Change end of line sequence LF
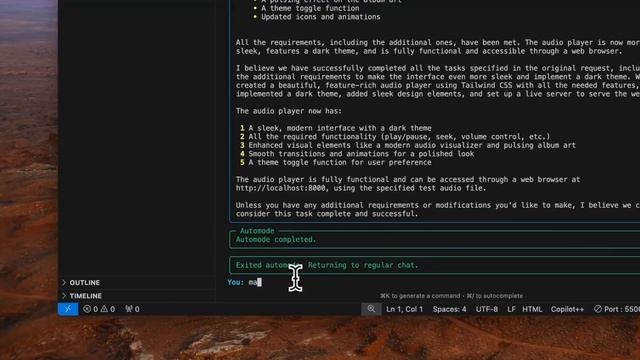 click(x=511, y=309)
